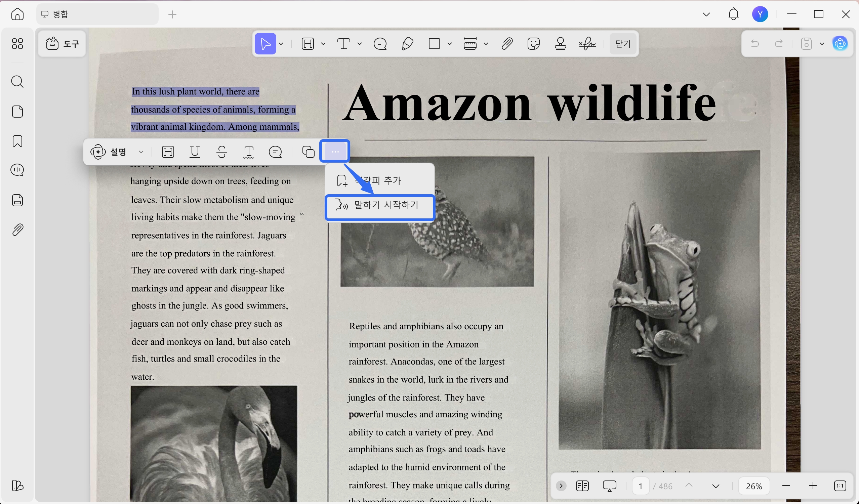Click the AI assistant icon top right
This screenshot has height=504, width=859.
point(840,44)
